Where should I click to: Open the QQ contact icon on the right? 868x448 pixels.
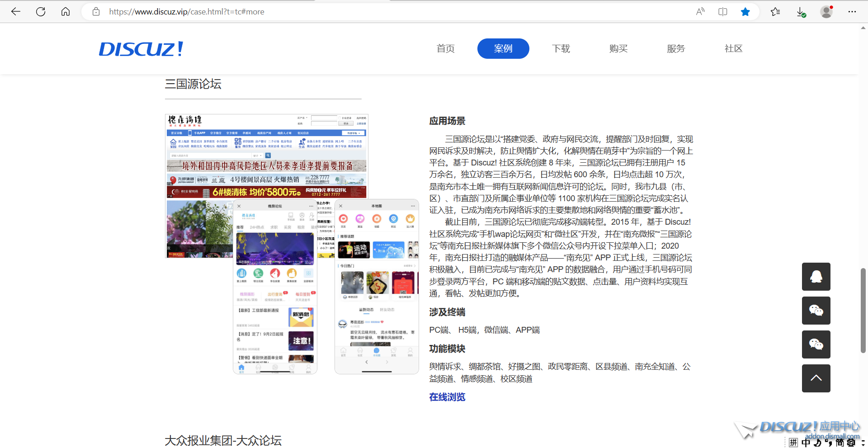(816, 276)
